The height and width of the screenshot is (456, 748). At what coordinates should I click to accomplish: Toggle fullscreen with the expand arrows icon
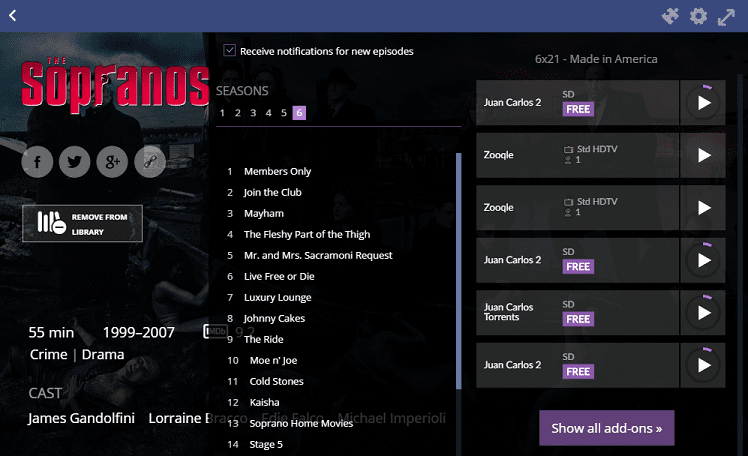click(x=726, y=17)
